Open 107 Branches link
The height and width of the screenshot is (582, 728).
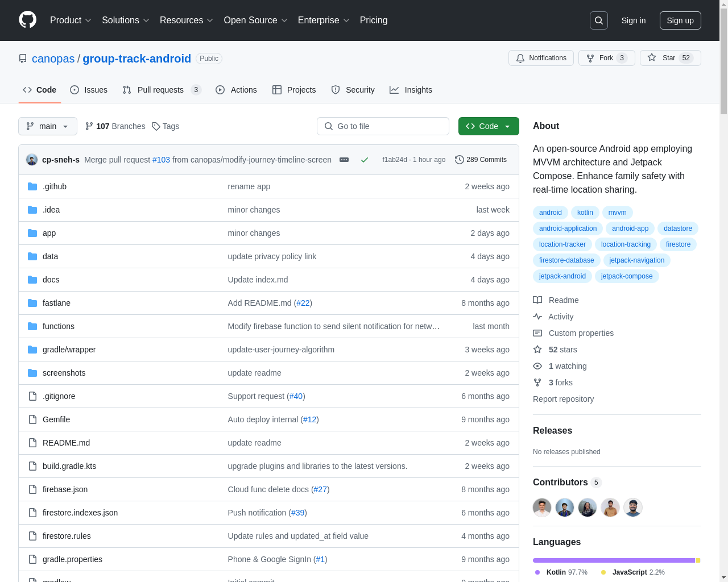(115, 126)
